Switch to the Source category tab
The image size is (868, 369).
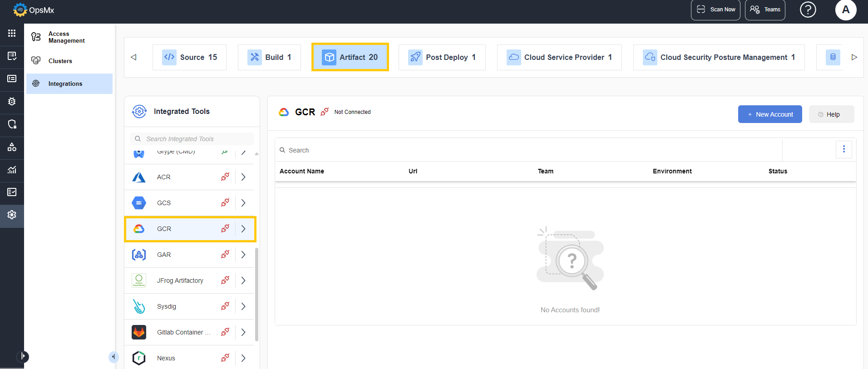coord(189,57)
